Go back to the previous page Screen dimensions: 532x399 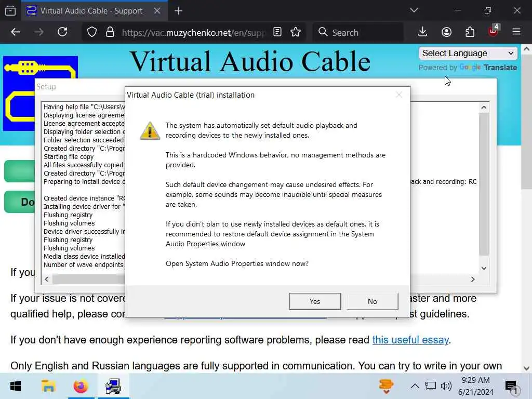[x=16, y=32]
